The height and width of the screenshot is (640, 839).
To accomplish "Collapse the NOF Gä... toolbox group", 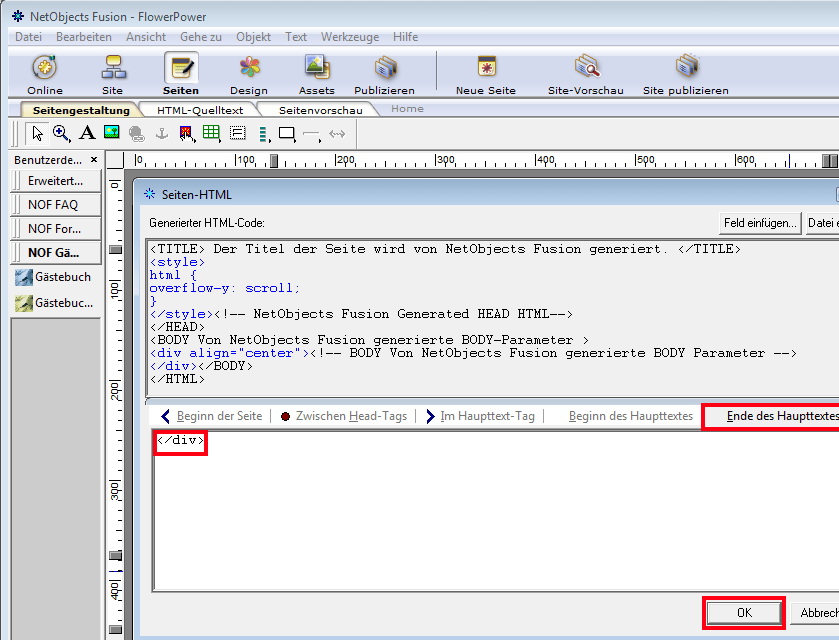I will tap(56, 253).
